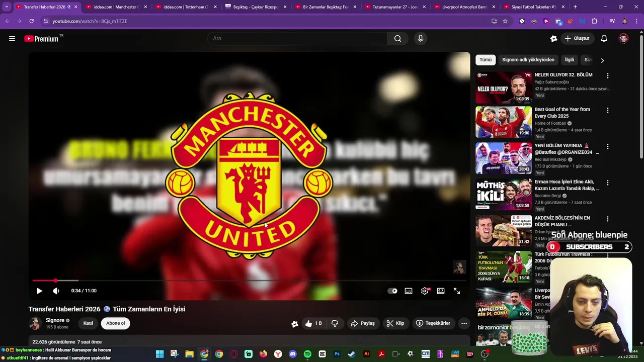
Task: Dislike the video with thumbs down
Action: [x=335, y=323]
